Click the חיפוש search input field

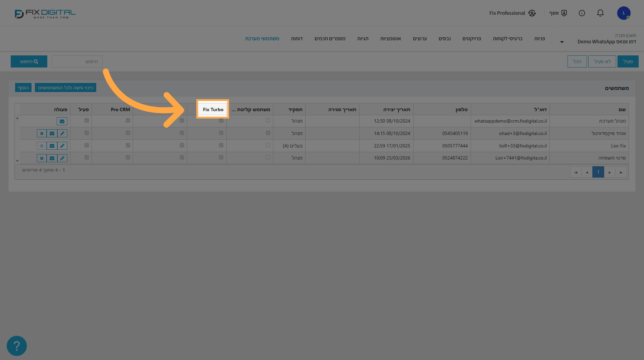point(77,61)
